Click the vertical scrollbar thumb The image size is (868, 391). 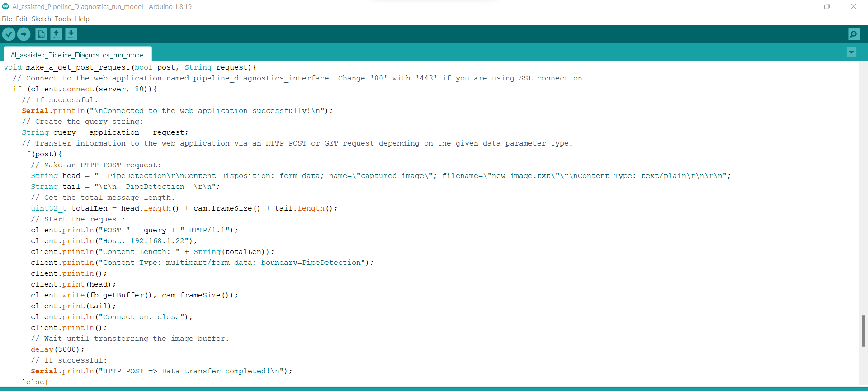863,331
